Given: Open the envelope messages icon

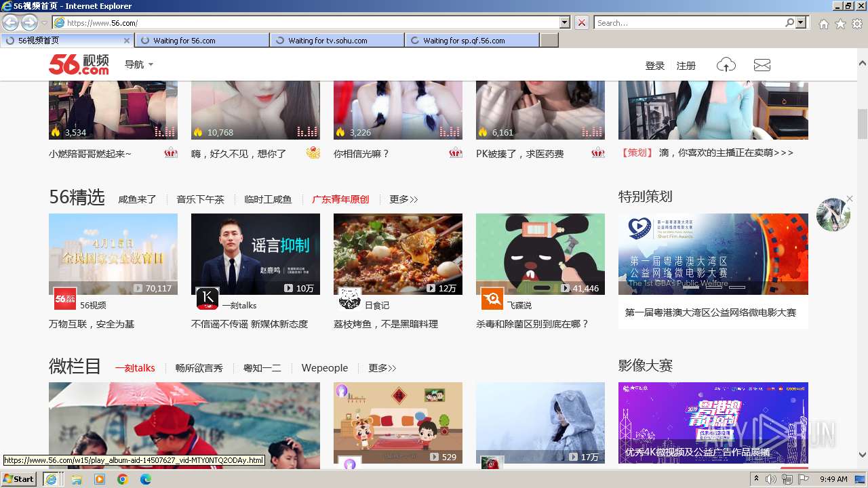Looking at the screenshot, I should (762, 65).
